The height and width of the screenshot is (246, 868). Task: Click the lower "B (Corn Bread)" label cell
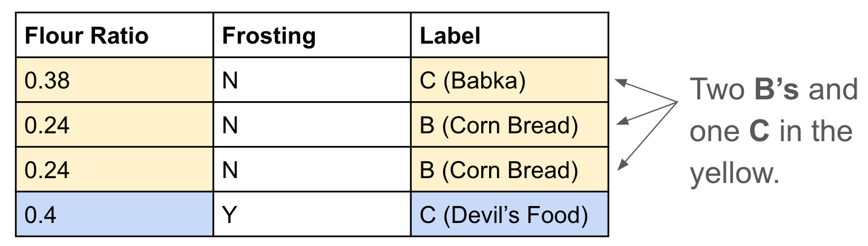pyautogui.click(x=499, y=170)
